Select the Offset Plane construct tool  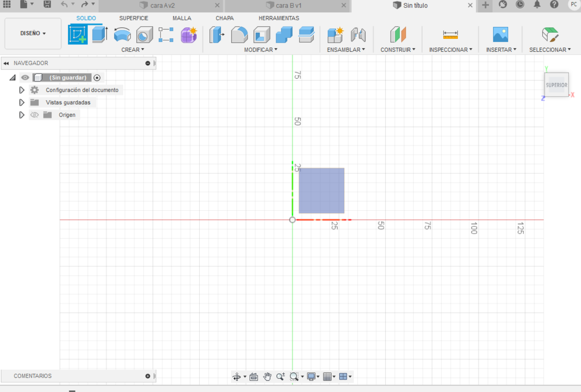398,35
